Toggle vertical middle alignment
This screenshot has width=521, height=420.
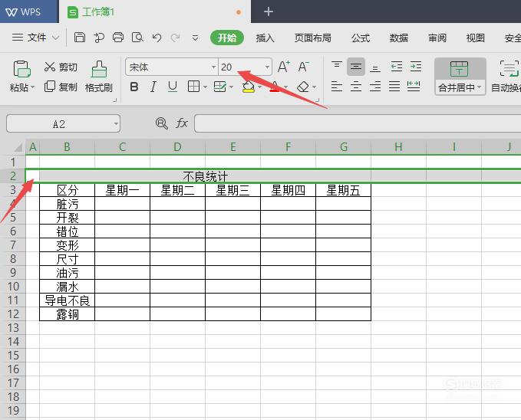(x=356, y=67)
